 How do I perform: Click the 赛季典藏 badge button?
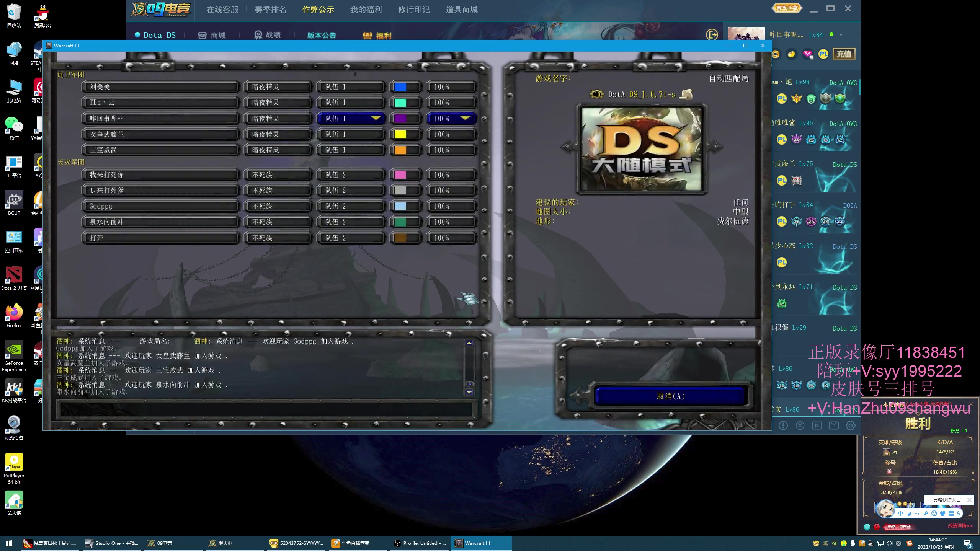pyautogui.click(x=787, y=8)
